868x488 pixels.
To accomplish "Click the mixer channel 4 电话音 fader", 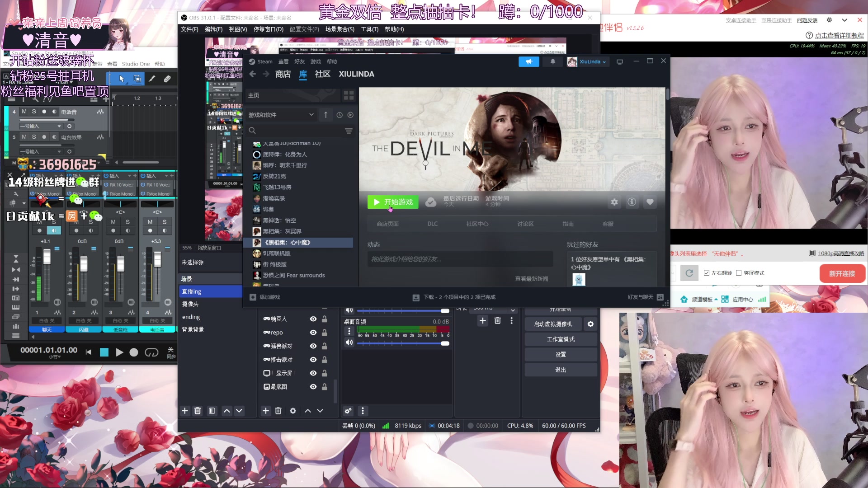I will (x=157, y=260).
